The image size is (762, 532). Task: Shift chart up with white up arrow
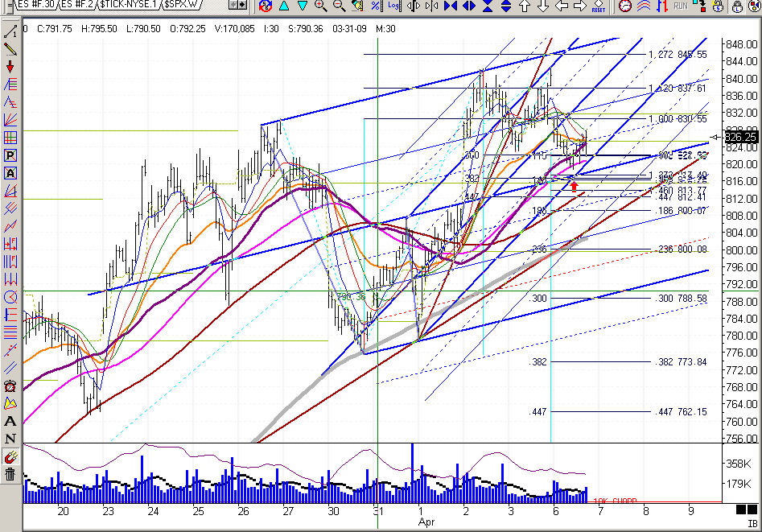pos(525,6)
